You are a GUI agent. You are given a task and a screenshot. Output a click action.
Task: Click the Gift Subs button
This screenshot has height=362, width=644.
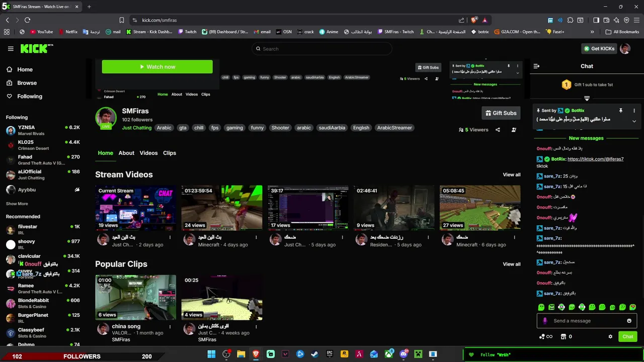pyautogui.click(x=501, y=113)
